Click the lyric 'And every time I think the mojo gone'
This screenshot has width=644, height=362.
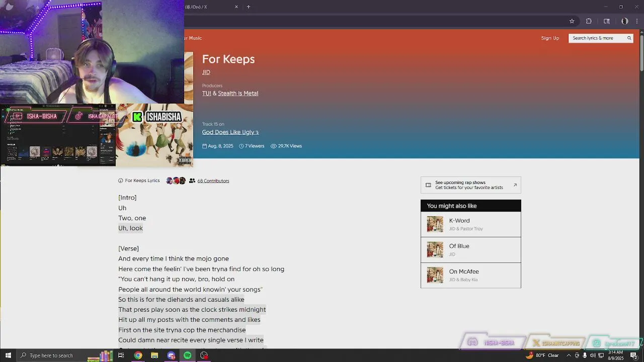pyautogui.click(x=174, y=259)
